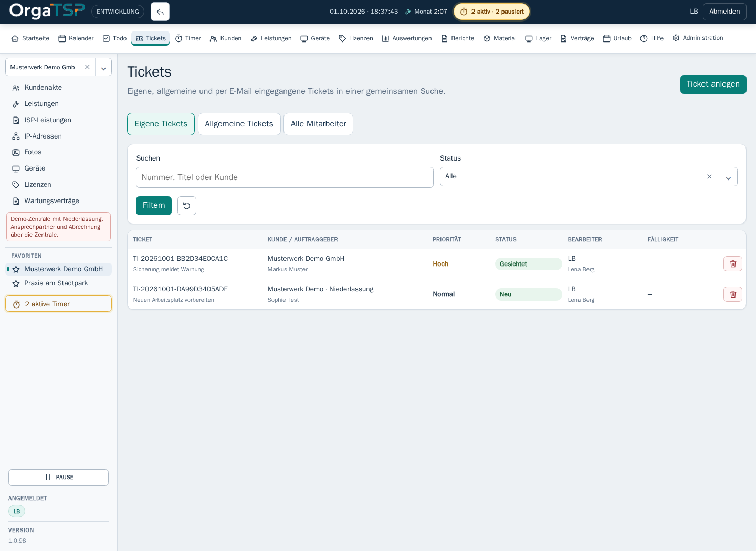The height and width of the screenshot is (551, 756).
Task: Open ticket TI-20261001-DA99D3405ADE
Action: (181, 289)
